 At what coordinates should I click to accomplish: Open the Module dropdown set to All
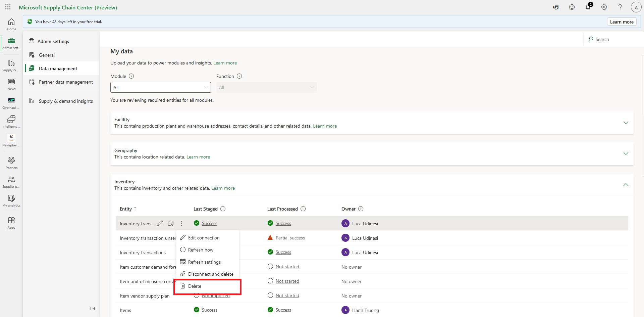point(160,87)
